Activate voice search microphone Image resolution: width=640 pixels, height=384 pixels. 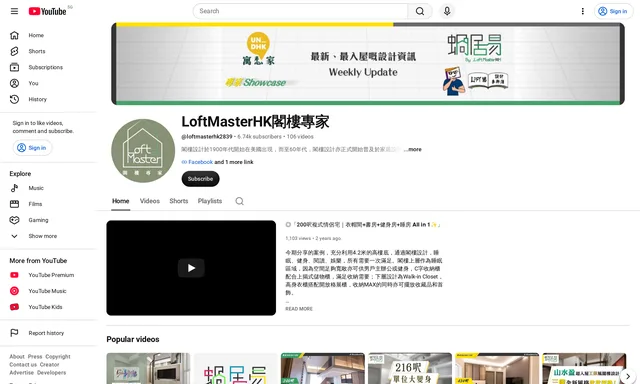pos(447,11)
